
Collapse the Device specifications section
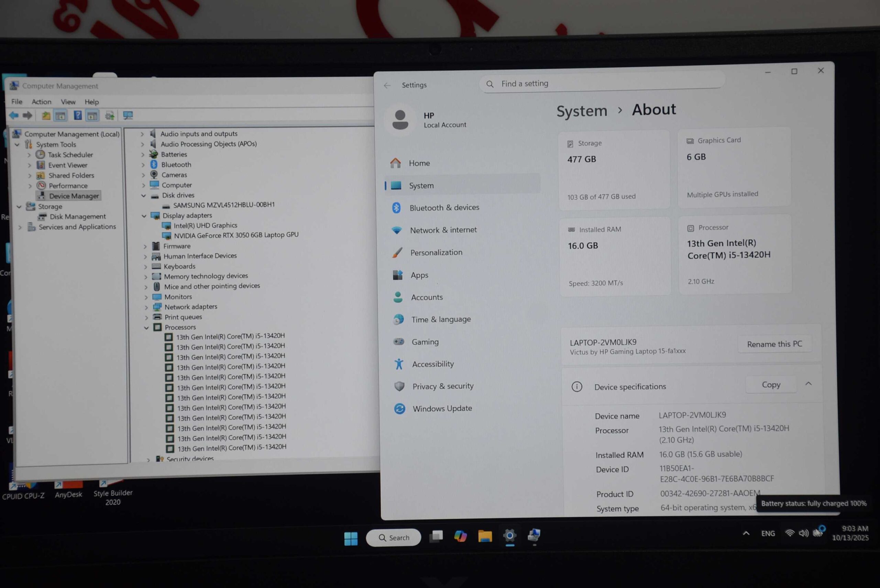tap(808, 384)
